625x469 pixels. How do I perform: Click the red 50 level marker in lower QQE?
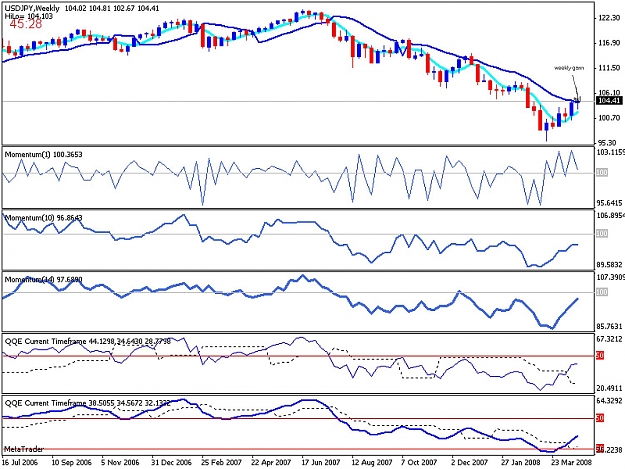click(600, 418)
